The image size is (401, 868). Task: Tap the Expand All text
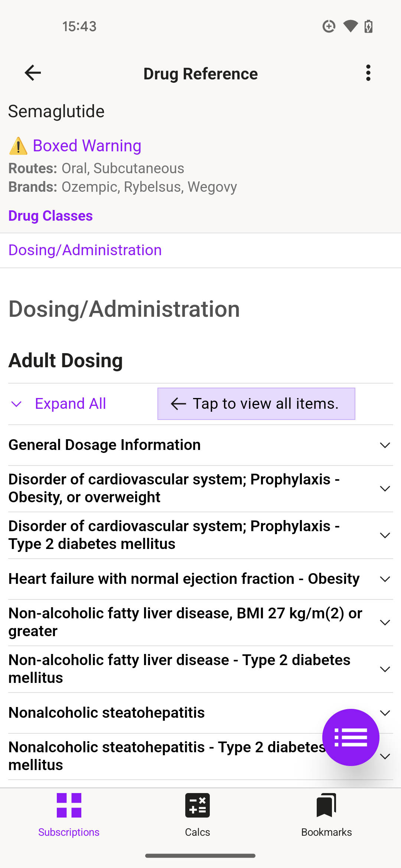coord(71,404)
